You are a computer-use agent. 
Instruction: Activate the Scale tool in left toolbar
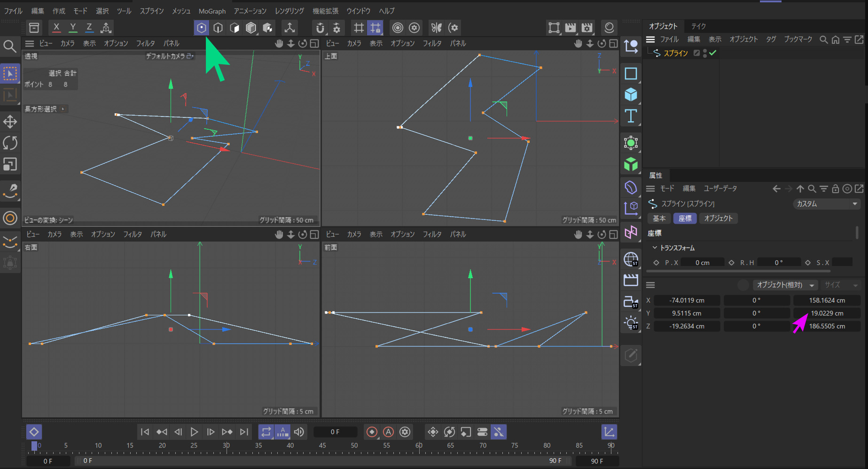pyautogui.click(x=10, y=164)
